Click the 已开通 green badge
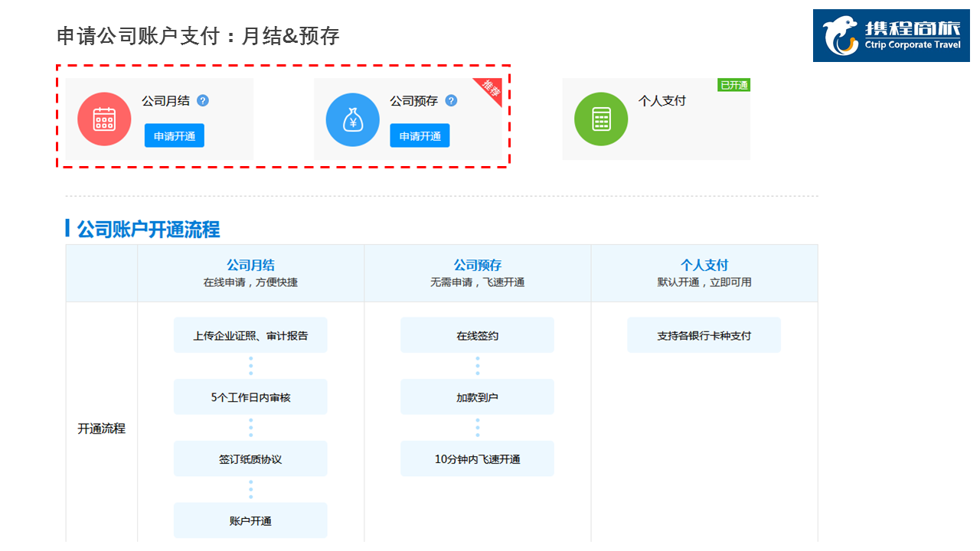Viewport: 980px width, 551px height. point(733,85)
